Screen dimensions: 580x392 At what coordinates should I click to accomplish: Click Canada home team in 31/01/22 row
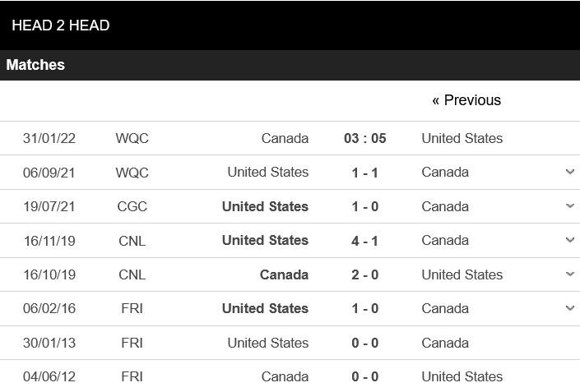[285, 138]
